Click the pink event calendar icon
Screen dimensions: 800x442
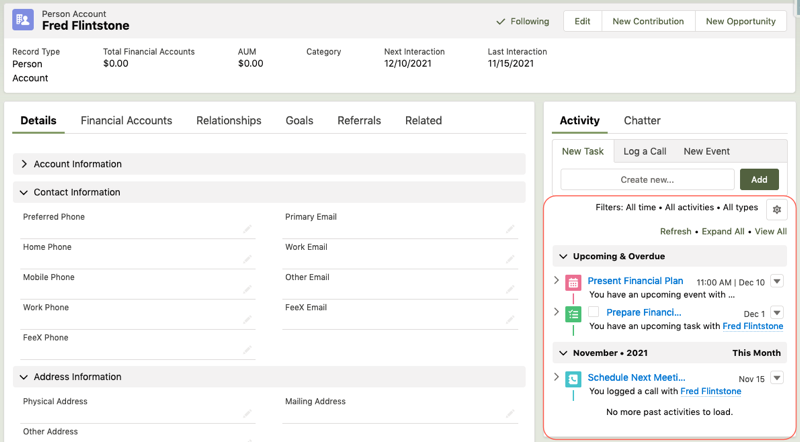(x=573, y=283)
